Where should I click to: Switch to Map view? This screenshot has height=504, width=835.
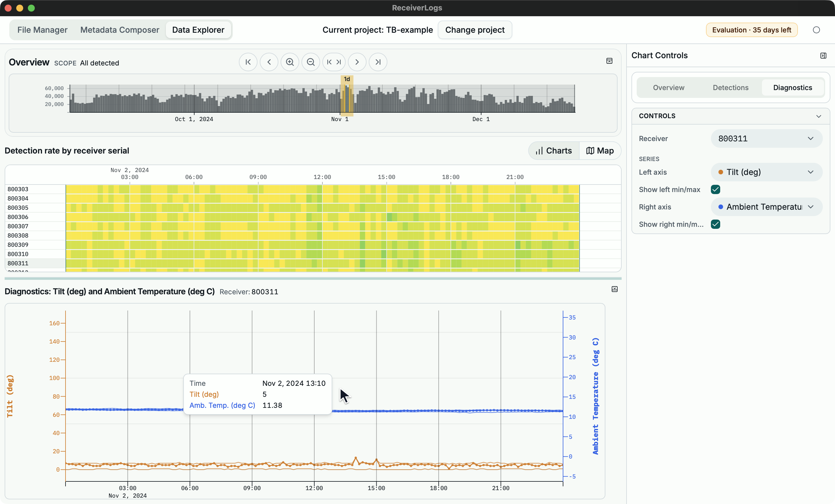click(x=600, y=151)
